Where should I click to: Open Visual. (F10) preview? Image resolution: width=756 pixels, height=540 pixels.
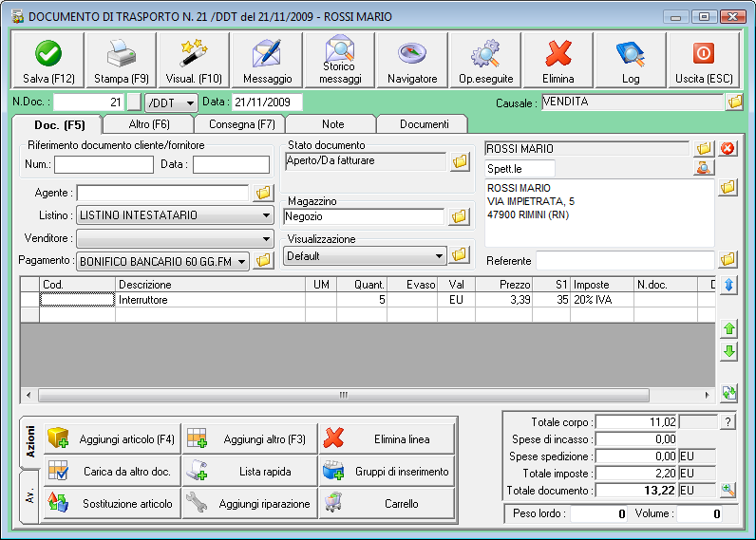point(194,61)
